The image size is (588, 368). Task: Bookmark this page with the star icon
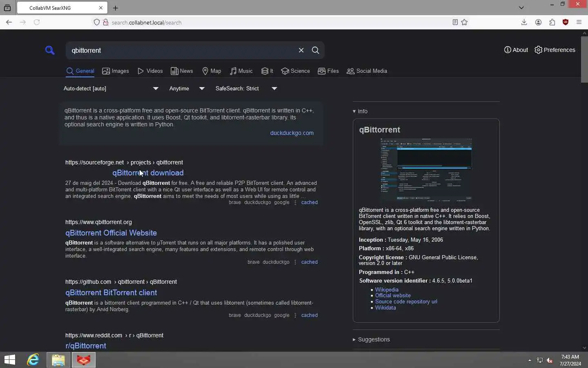click(x=465, y=22)
